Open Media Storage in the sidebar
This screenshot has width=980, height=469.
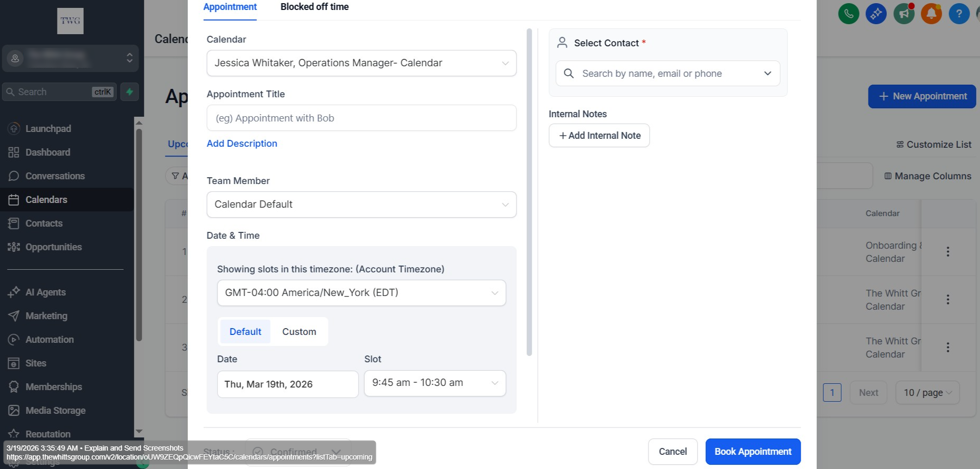pos(55,411)
